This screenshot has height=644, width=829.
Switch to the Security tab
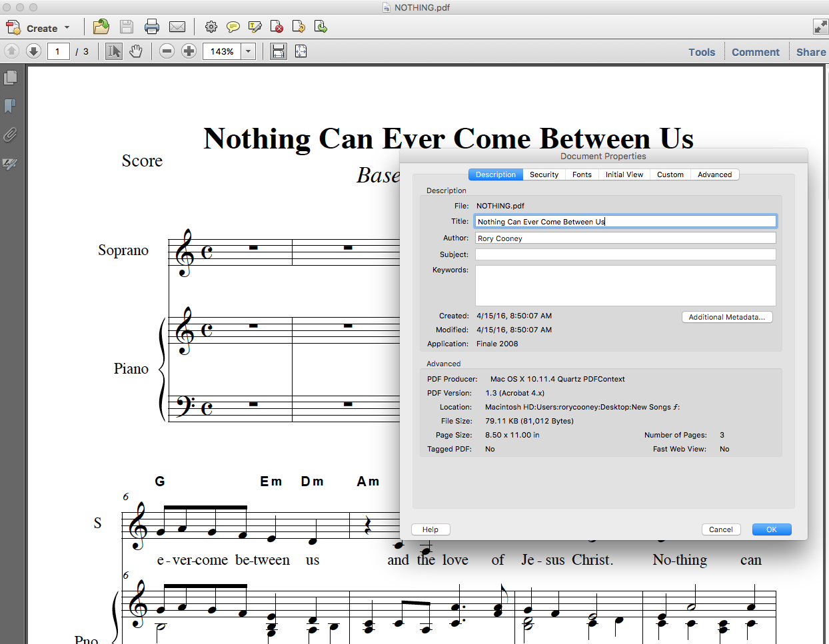(544, 174)
